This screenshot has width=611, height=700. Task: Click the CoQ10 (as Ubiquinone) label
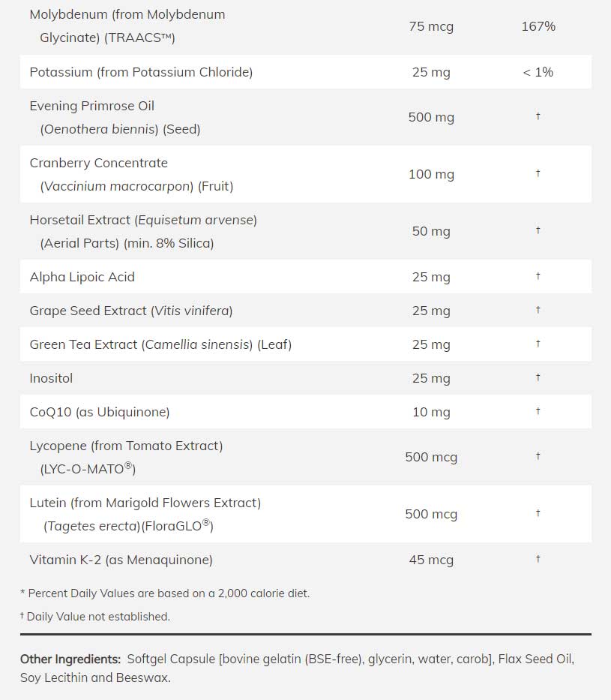point(100,412)
